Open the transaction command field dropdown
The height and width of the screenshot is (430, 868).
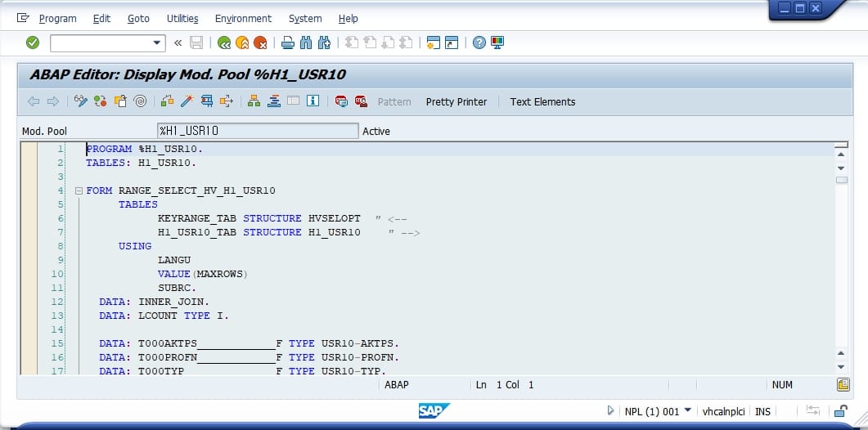pos(157,43)
